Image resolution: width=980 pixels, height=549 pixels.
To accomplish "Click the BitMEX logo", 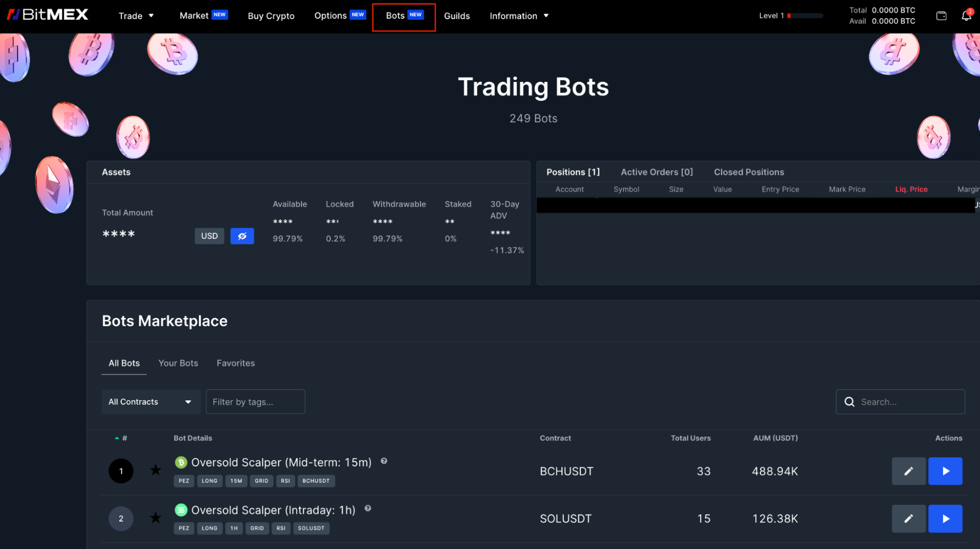I will [47, 14].
